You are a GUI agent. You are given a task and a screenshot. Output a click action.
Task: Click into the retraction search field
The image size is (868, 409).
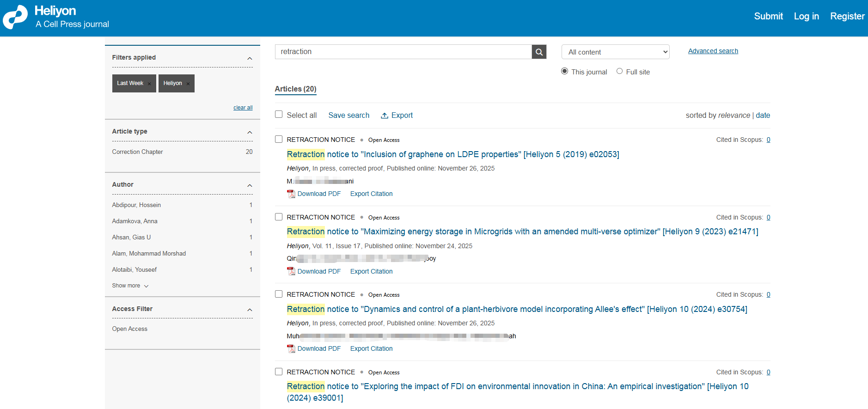tap(403, 52)
